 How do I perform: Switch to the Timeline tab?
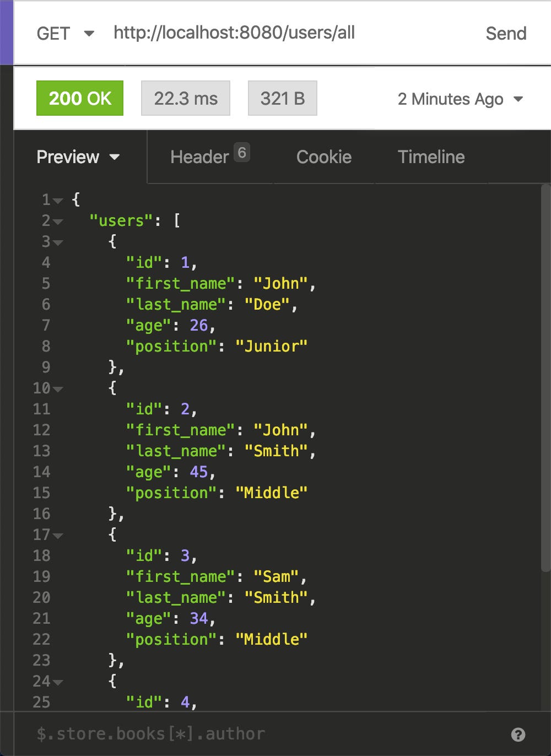[431, 157]
